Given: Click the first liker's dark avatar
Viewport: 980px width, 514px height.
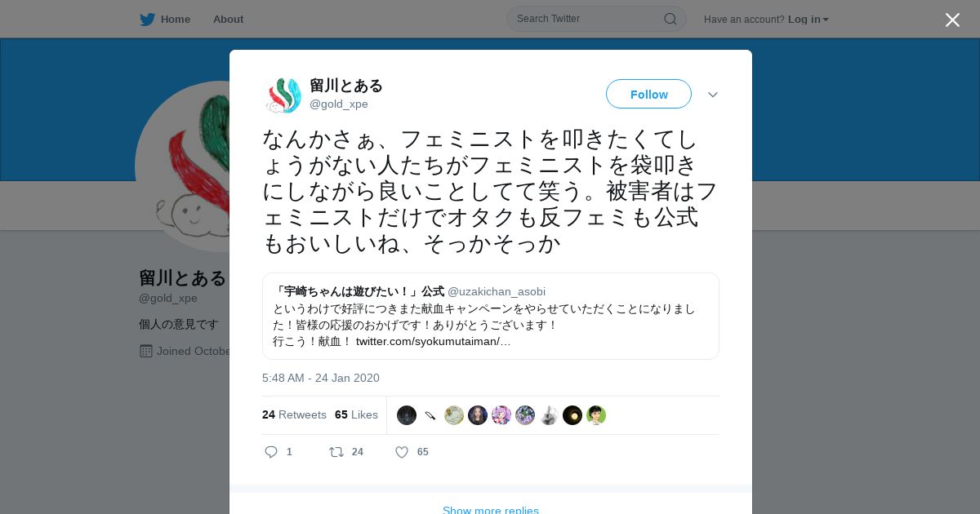Looking at the screenshot, I should pos(407,415).
